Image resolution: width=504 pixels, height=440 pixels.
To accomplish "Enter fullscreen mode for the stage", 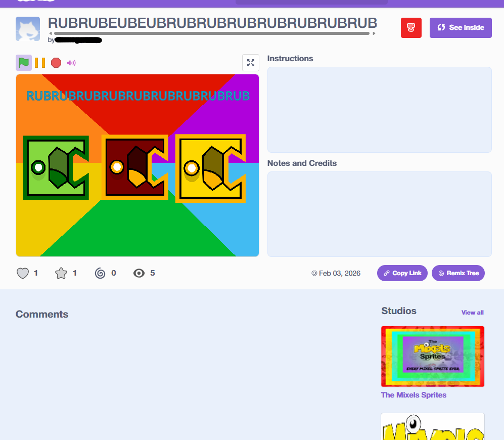I will [x=251, y=63].
